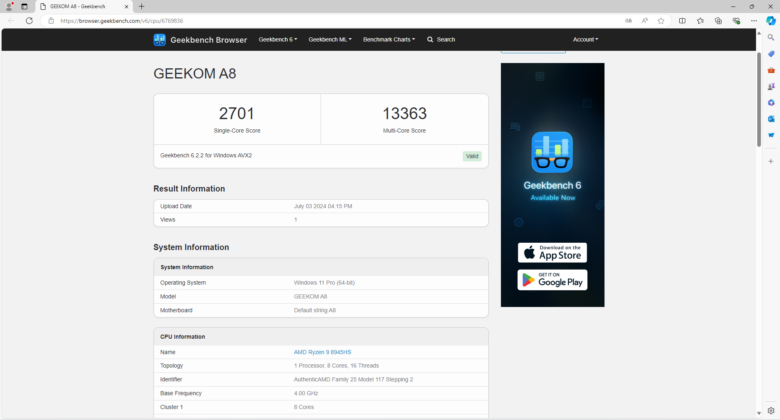780x420 pixels.
Task: Click the AuthenticAMD Family 25 identifier value
Action: (353, 379)
